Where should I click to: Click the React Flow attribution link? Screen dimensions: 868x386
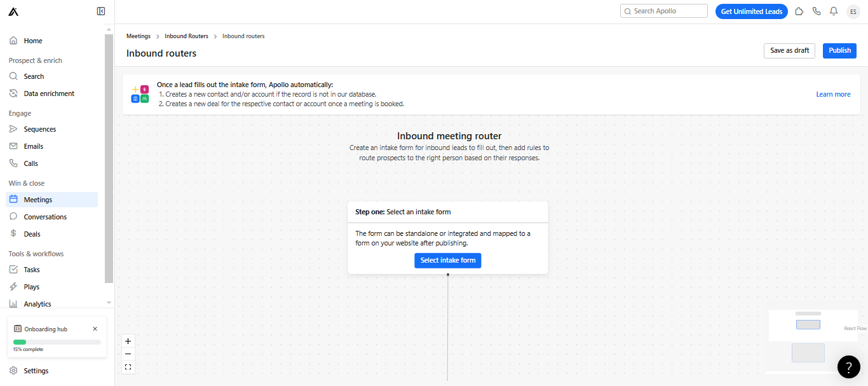(x=855, y=329)
